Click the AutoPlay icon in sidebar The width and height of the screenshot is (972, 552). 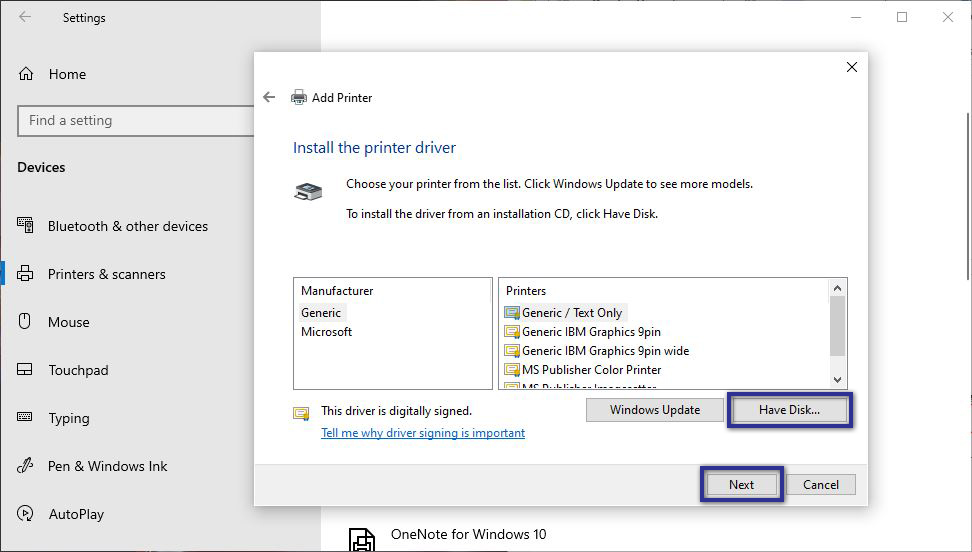tap(25, 513)
